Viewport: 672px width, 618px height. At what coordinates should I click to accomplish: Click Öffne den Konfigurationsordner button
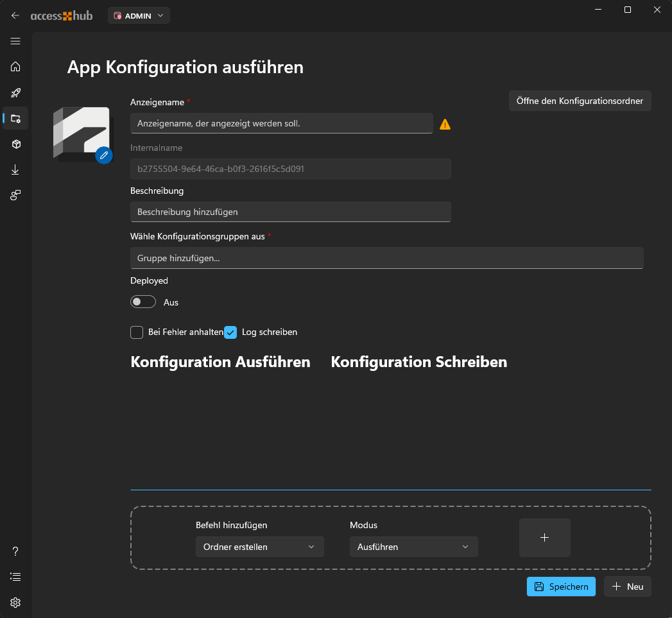[x=580, y=101]
